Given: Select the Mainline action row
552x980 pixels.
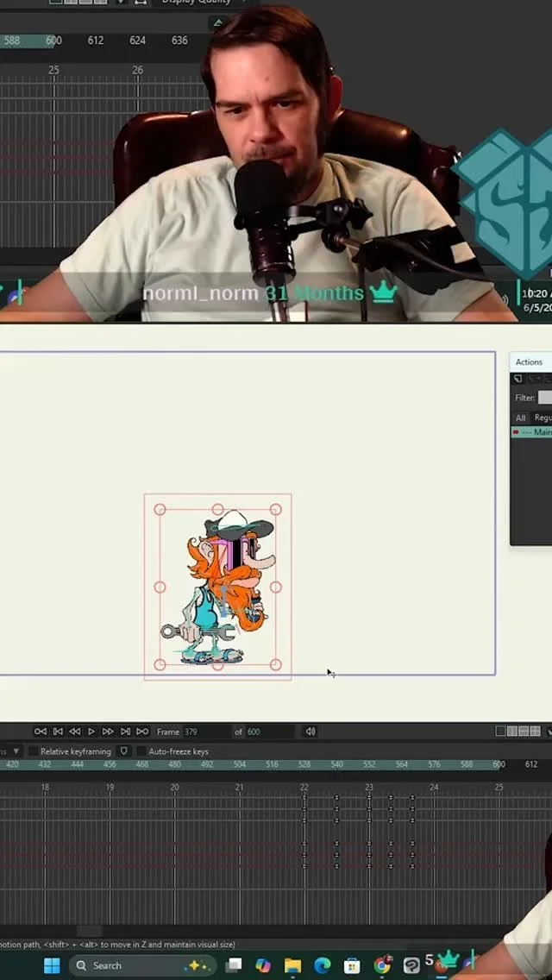Looking at the screenshot, I should 531,432.
